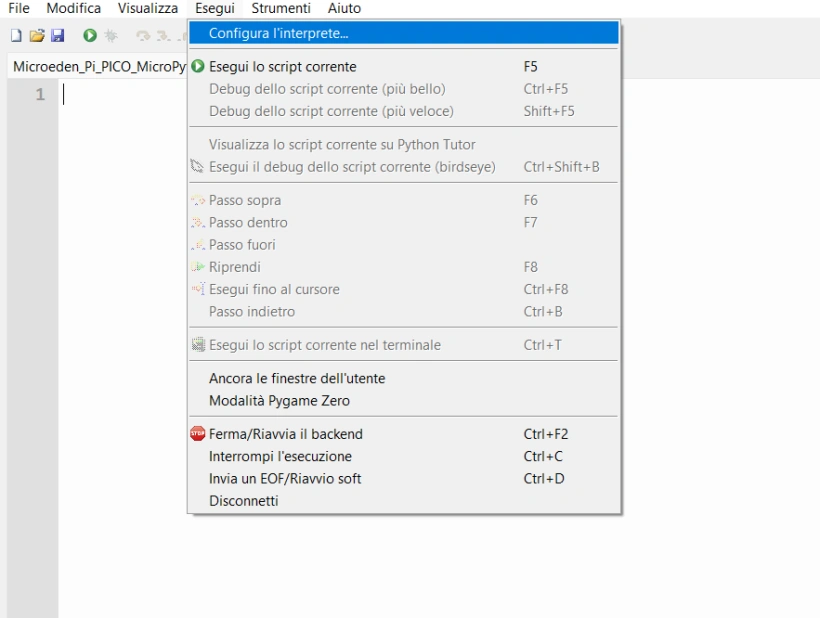The height and width of the screenshot is (618, 820).
Task: Open the File menu
Action: (x=19, y=8)
